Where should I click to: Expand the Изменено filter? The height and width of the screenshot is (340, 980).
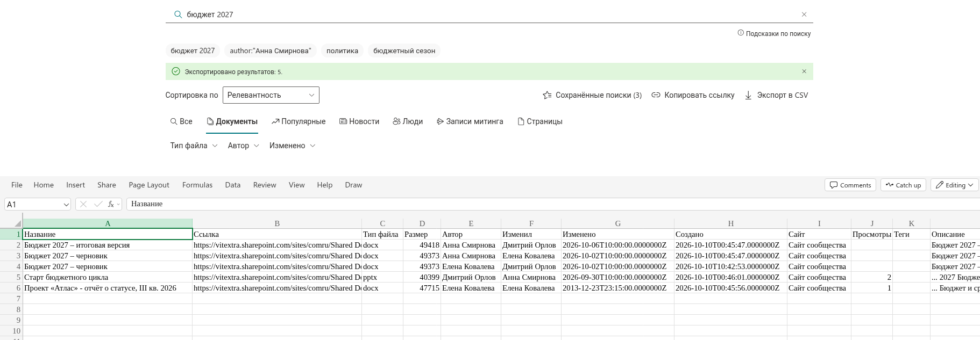point(292,146)
